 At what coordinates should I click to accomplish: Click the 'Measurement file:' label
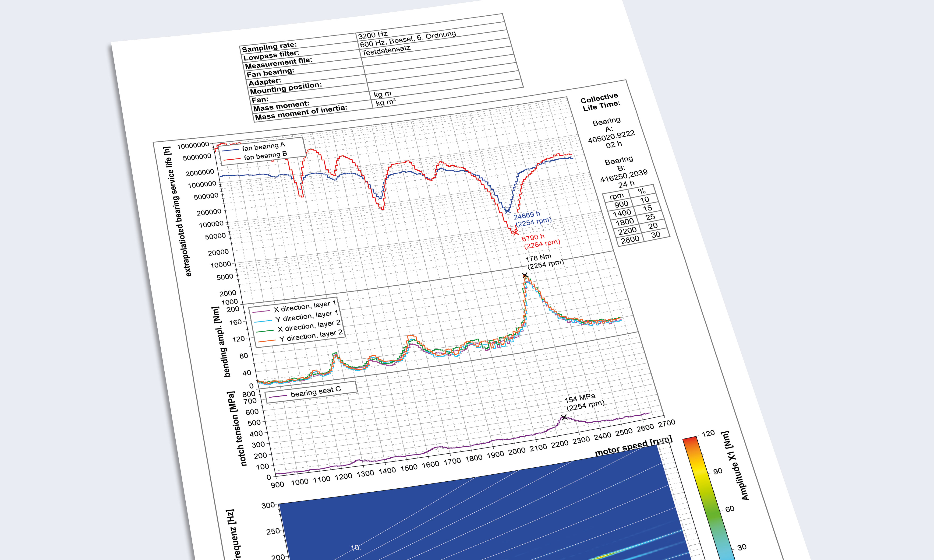pyautogui.click(x=279, y=63)
